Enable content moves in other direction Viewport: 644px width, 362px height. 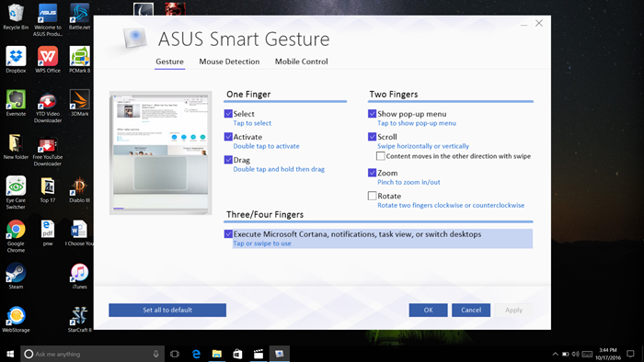coord(381,156)
